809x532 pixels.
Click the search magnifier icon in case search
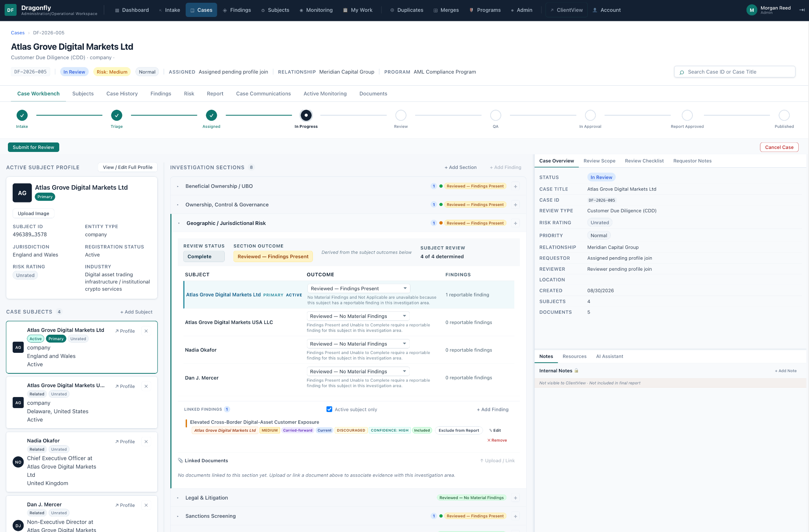pos(682,72)
